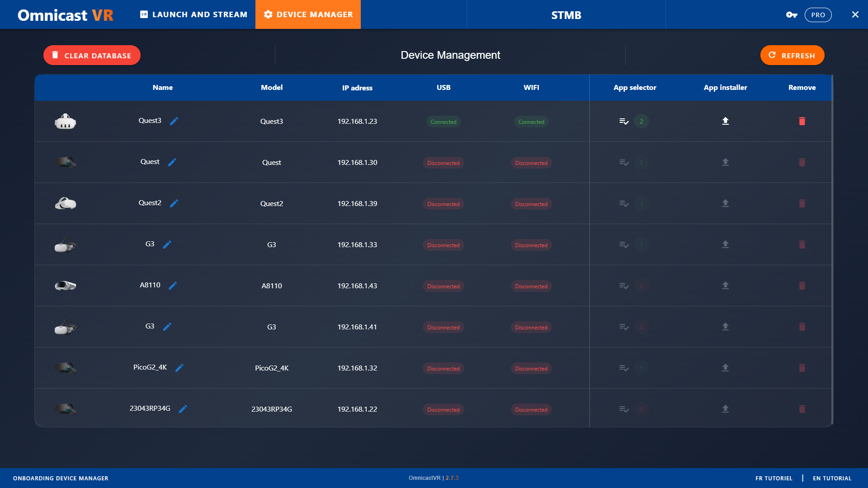The width and height of the screenshot is (868, 488).
Task: Edit the 23043RP34G device name
Action: 183,409
